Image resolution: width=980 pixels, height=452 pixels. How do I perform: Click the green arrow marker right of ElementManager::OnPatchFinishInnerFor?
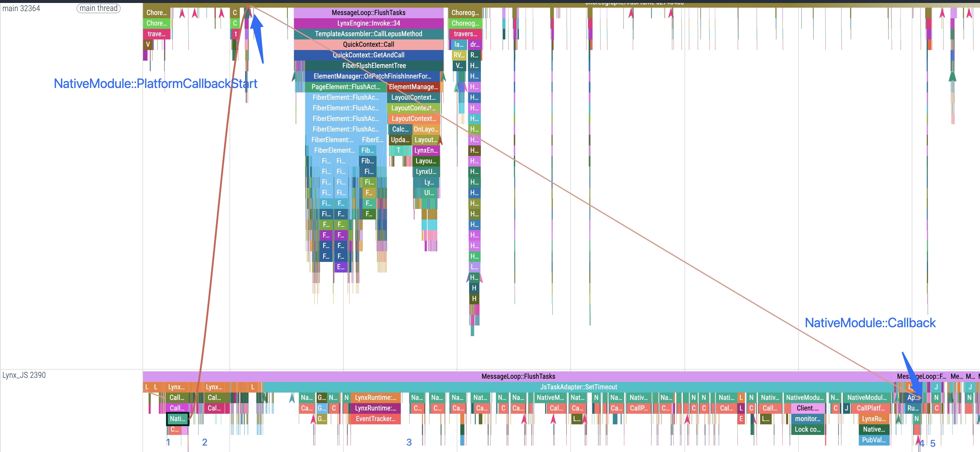pyautogui.click(x=443, y=76)
